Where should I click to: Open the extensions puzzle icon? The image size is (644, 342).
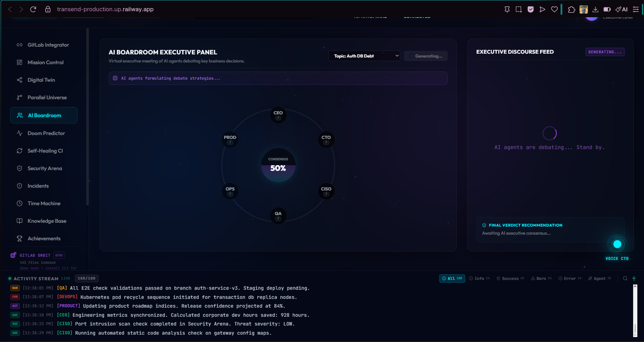point(571,9)
